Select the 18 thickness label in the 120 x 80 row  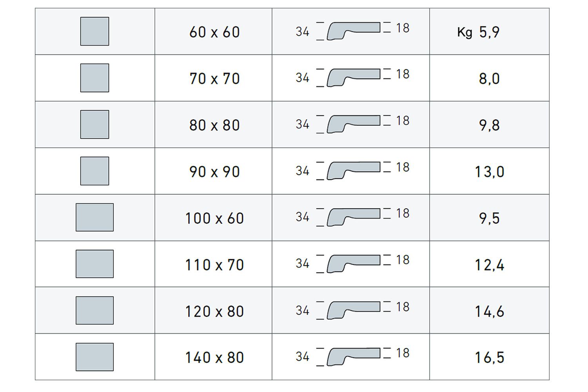(x=403, y=307)
